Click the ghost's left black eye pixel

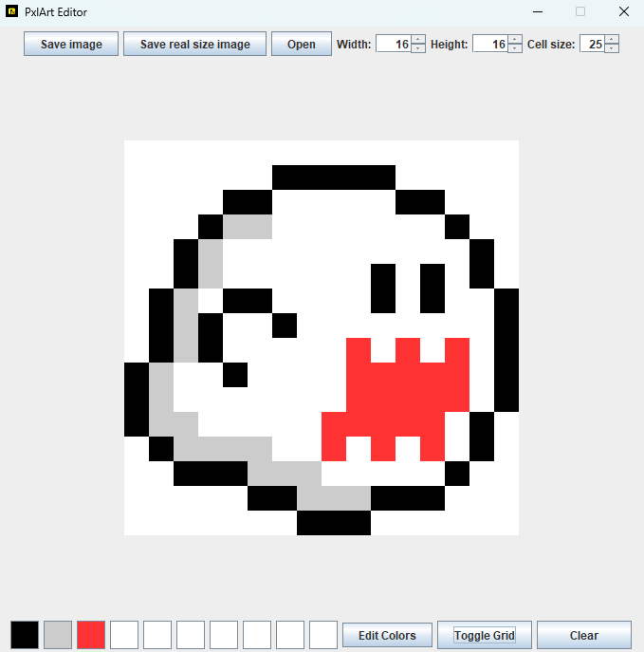click(x=383, y=289)
